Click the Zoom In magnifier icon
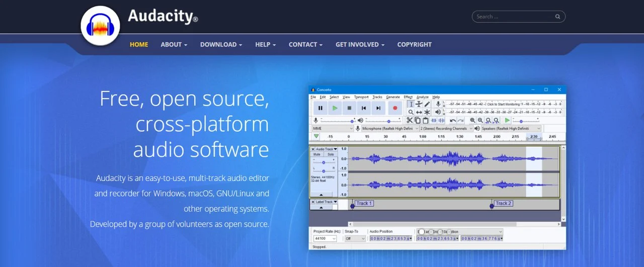 click(x=472, y=120)
